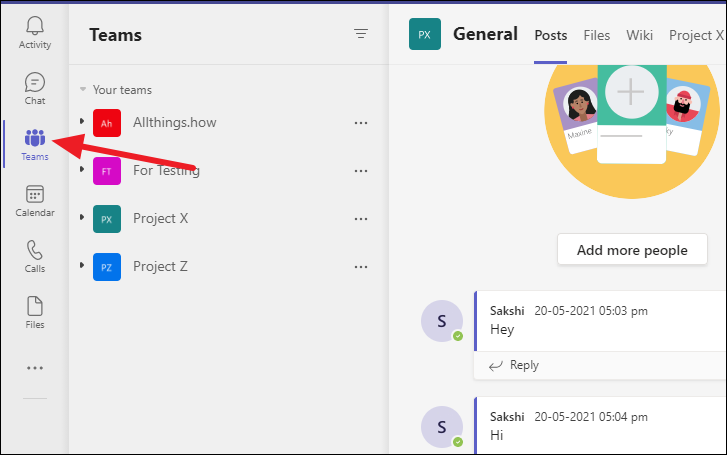Viewport: 727px width, 455px height.
Task: Click Sakshi's avatar on the Hey message
Action: (442, 321)
